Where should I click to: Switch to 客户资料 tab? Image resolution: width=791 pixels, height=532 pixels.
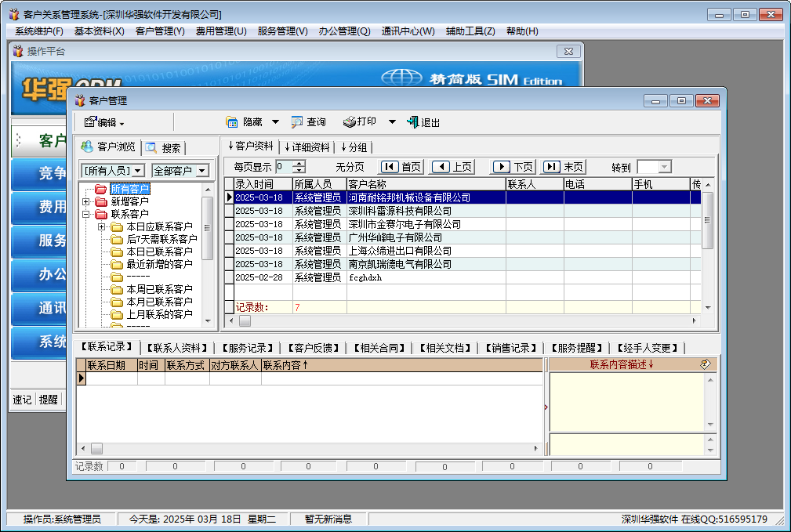point(250,147)
